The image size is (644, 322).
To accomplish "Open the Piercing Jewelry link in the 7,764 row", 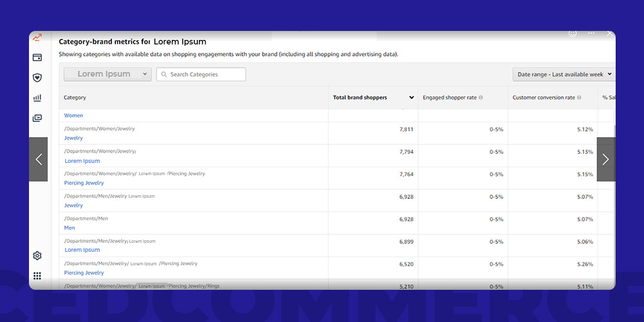I will tap(84, 183).
